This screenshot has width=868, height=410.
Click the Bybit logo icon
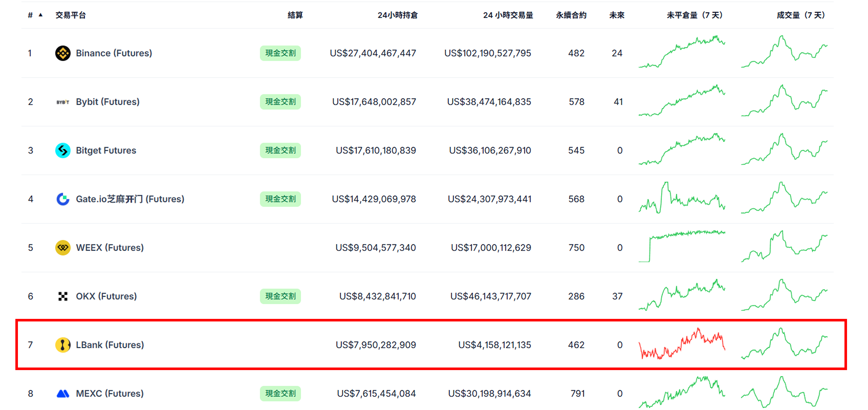coord(63,102)
